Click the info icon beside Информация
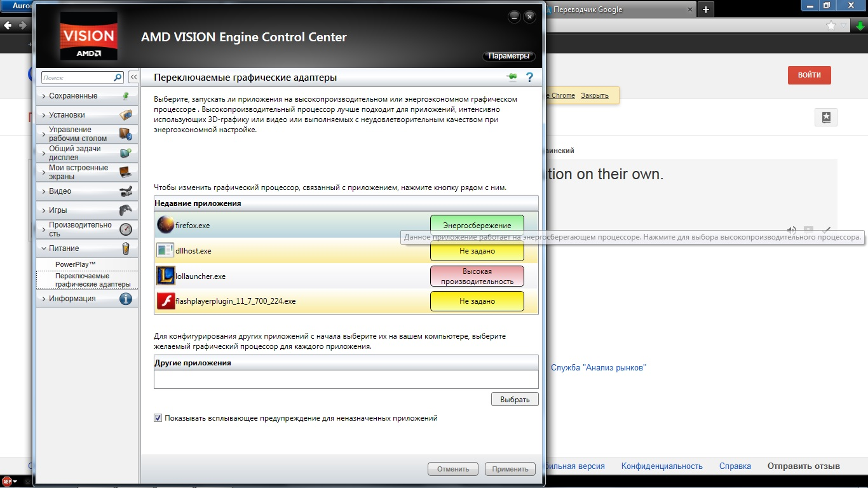This screenshot has width=868, height=488. click(126, 299)
